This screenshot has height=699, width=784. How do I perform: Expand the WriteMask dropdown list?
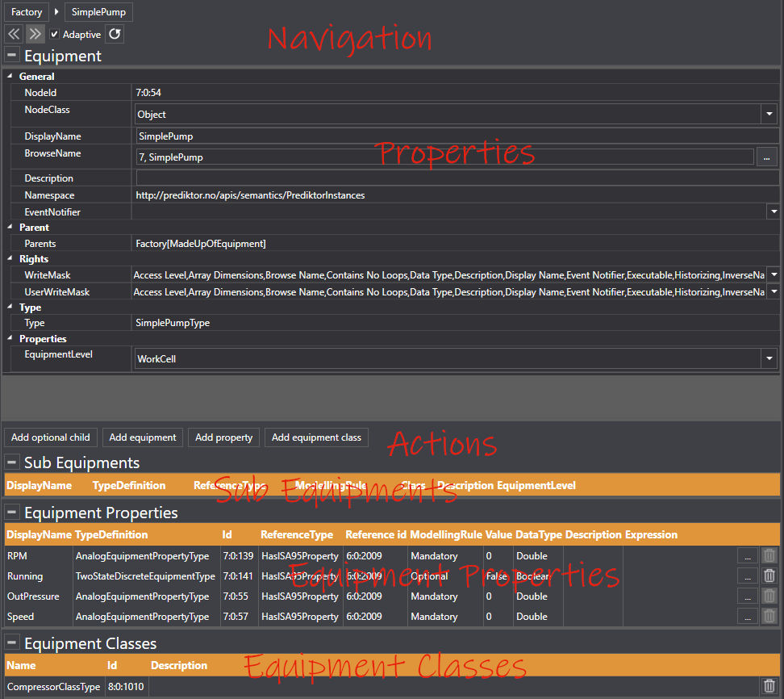tap(773, 275)
